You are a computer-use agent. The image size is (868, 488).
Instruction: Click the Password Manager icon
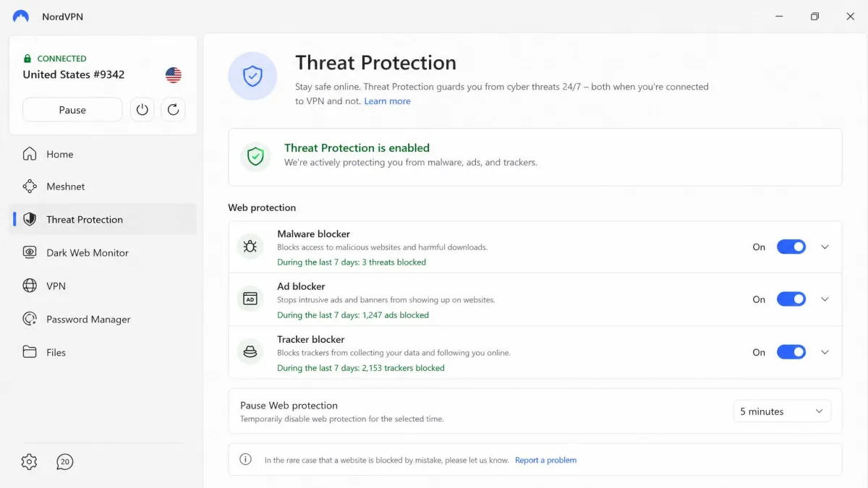30,319
